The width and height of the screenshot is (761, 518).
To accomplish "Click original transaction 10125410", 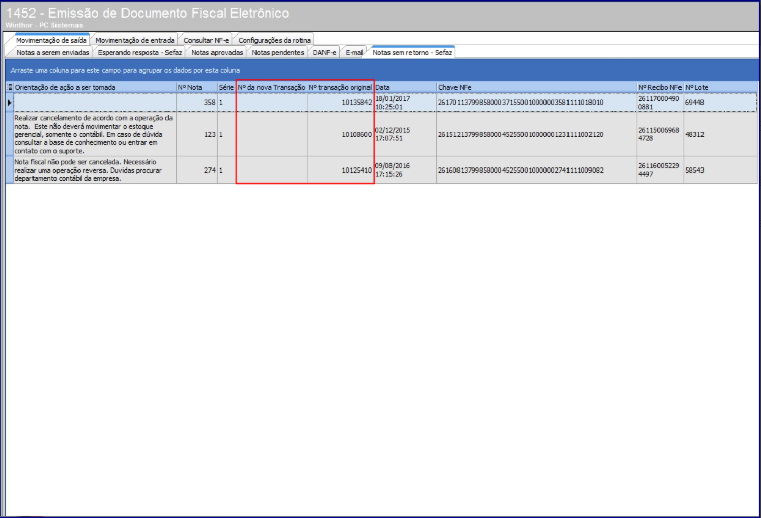I will click(x=340, y=170).
